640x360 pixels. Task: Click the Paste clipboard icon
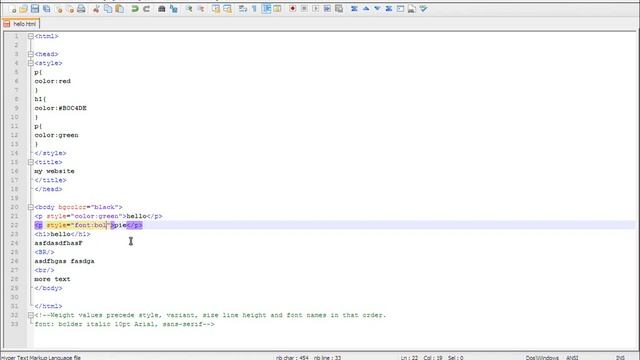[x=120, y=9]
